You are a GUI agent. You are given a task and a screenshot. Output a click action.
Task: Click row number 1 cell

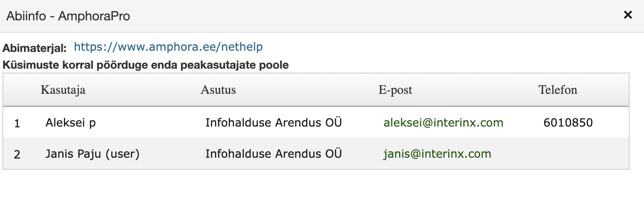tap(17, 123)
